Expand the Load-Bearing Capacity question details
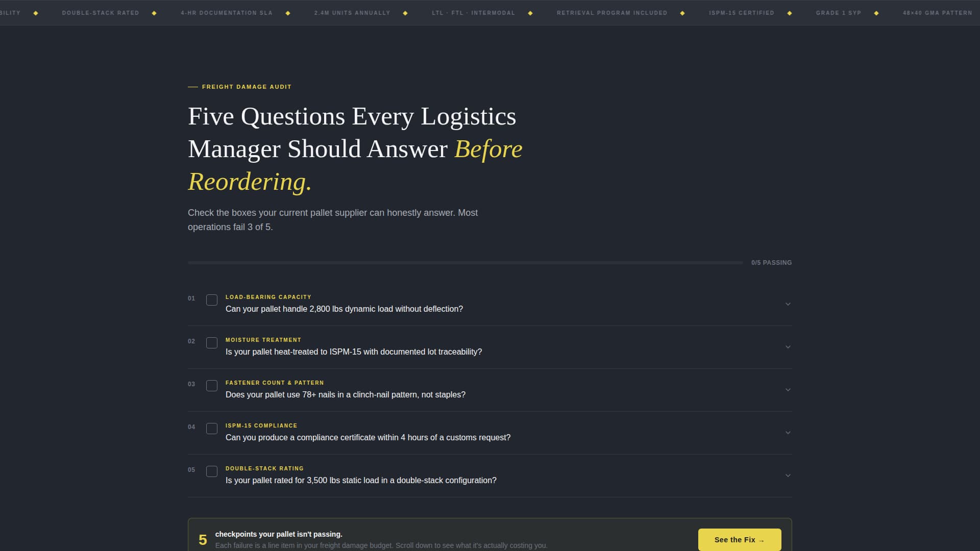This screenshot has width=980, height=551. 788,304
